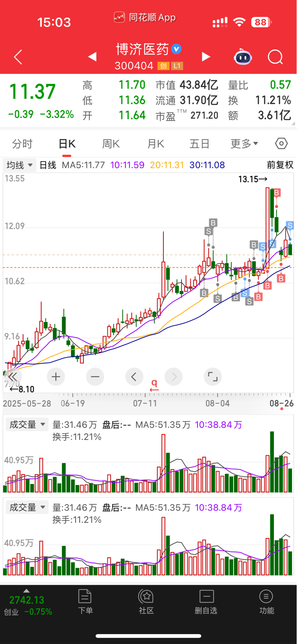This screenshot has width=297, height=644.
Task: Tap the 13.15 high price marker
Action: [x=253, y=179]
